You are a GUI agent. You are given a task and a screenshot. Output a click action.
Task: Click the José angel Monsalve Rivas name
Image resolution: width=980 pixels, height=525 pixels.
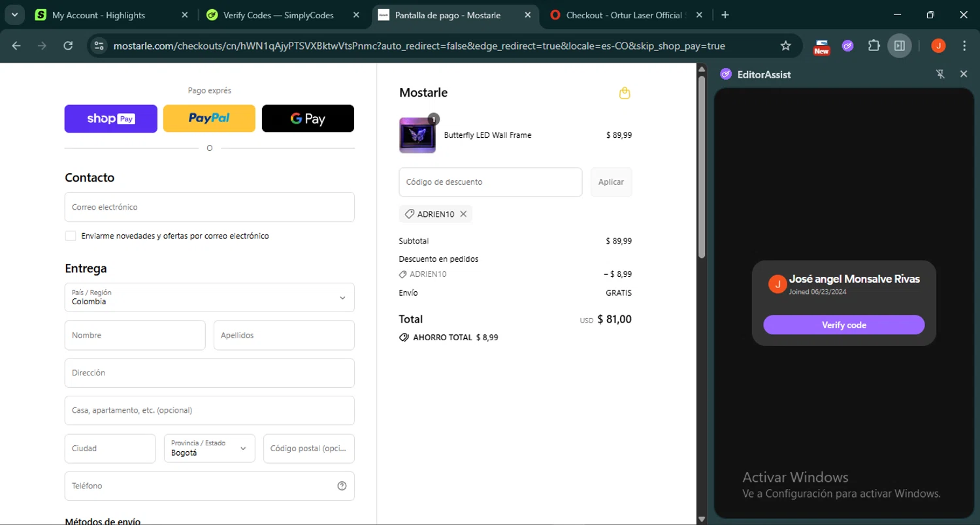pos(854,279)
